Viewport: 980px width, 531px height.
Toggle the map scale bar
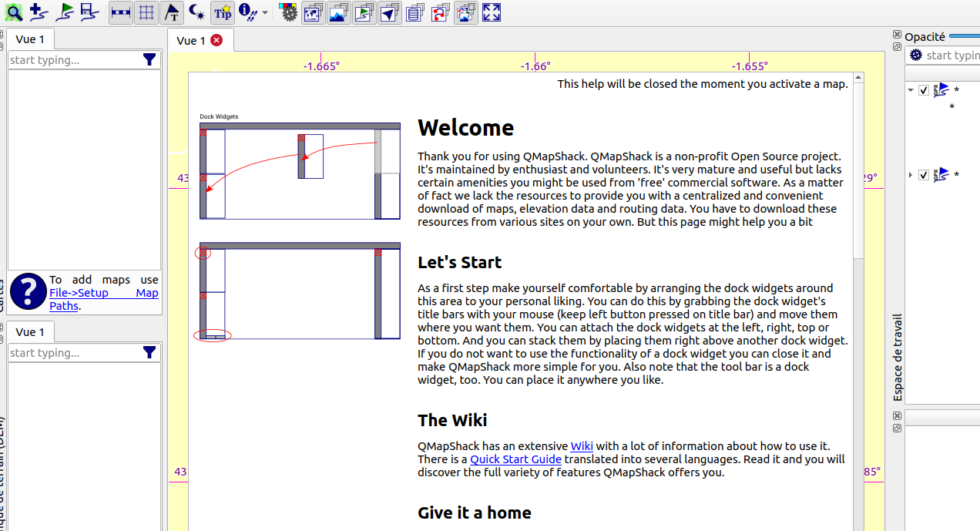pos(121,12)
